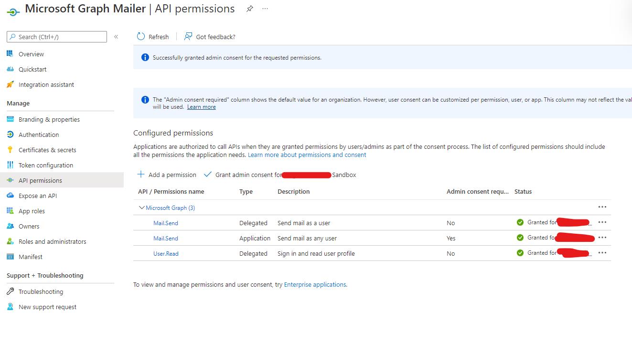Open User.Read permission link
The width and height of the screenshot is (632, 364).
[x=166, y=253]
